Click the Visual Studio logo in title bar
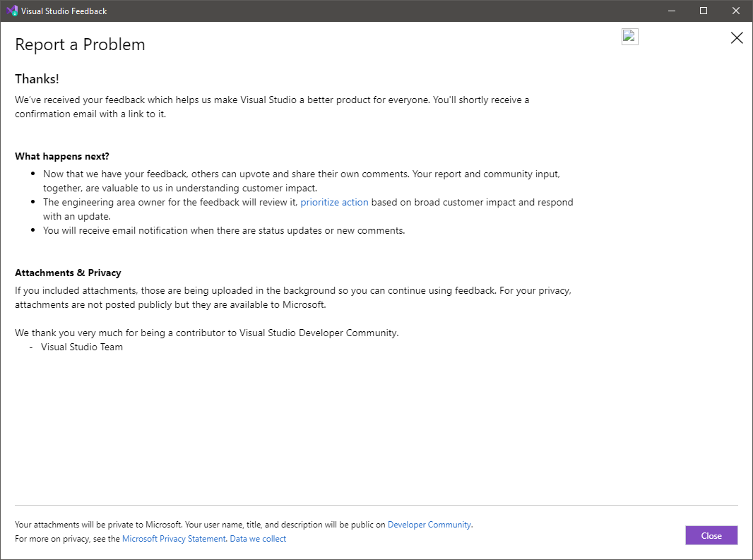This screenshot has height=560, width=753. 12,11
